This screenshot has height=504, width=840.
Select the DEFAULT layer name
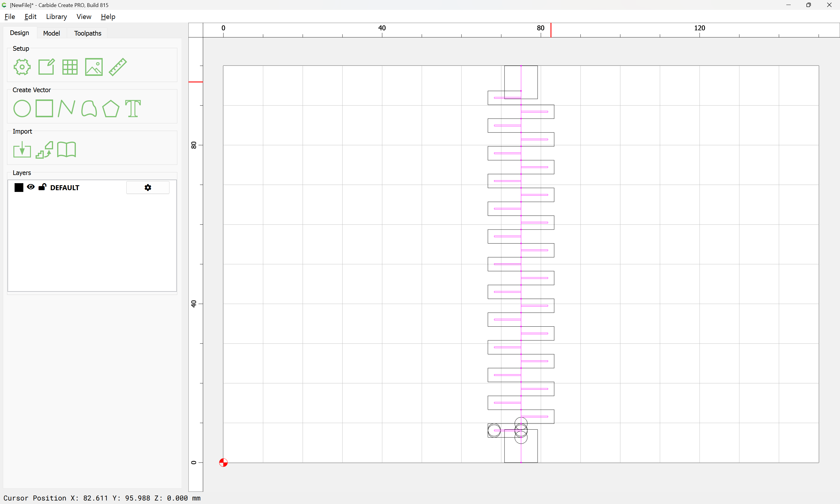[x=64, y=188]
